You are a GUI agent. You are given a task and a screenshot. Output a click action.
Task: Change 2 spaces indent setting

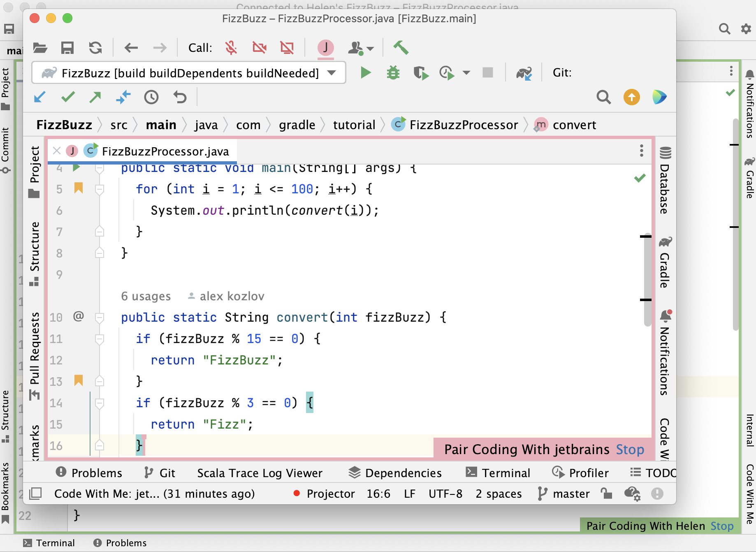click(x=499, y=493)
